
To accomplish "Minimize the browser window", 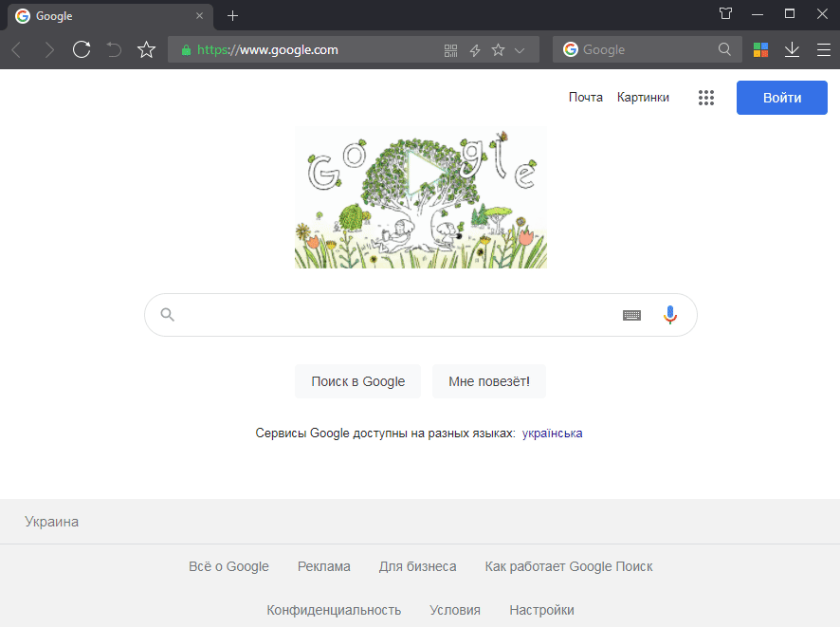I will 758,14.
